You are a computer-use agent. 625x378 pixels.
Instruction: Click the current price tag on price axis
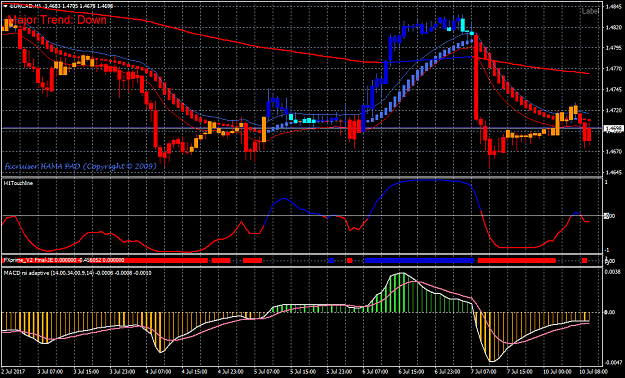[613, 128]
